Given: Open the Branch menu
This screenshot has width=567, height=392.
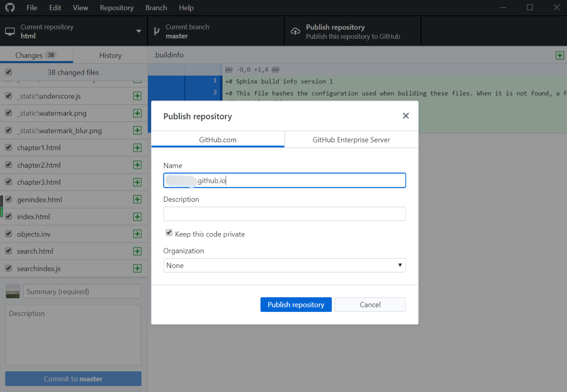Looking at the screenshot, I should pos(156,8).
